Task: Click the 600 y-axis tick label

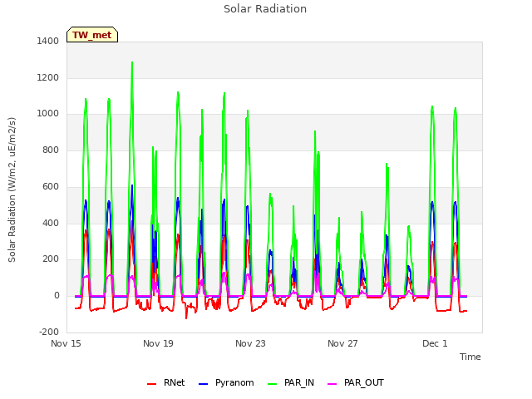Action: (x=51, y=186)
